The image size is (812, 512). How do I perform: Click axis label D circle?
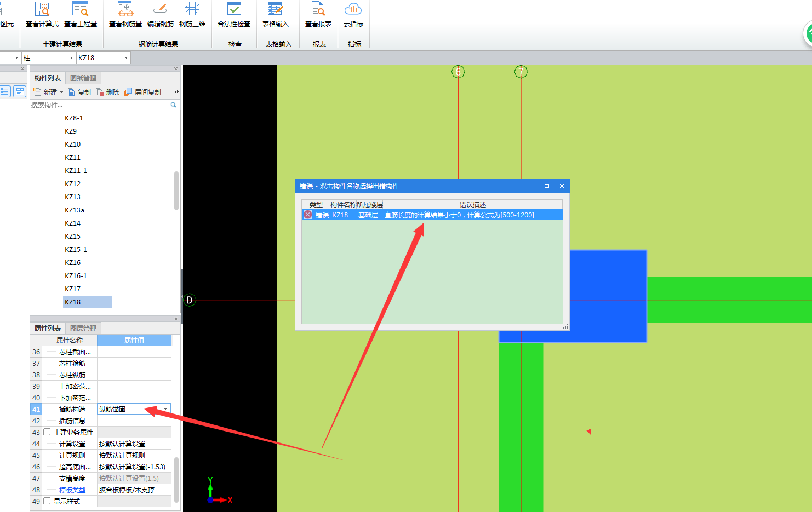pyautogui.click(x=189, y=300)
